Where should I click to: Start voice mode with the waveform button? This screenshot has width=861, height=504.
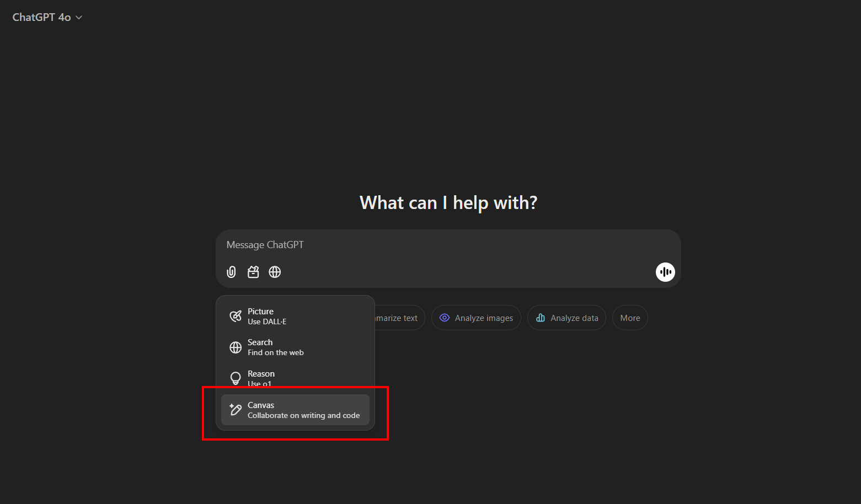coord(665,272)
